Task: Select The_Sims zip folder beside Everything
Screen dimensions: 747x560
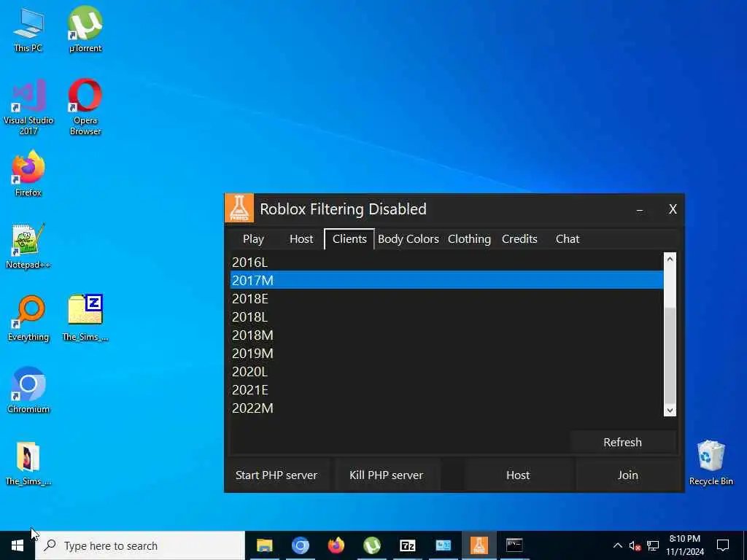Action: (x=85, y=318)
